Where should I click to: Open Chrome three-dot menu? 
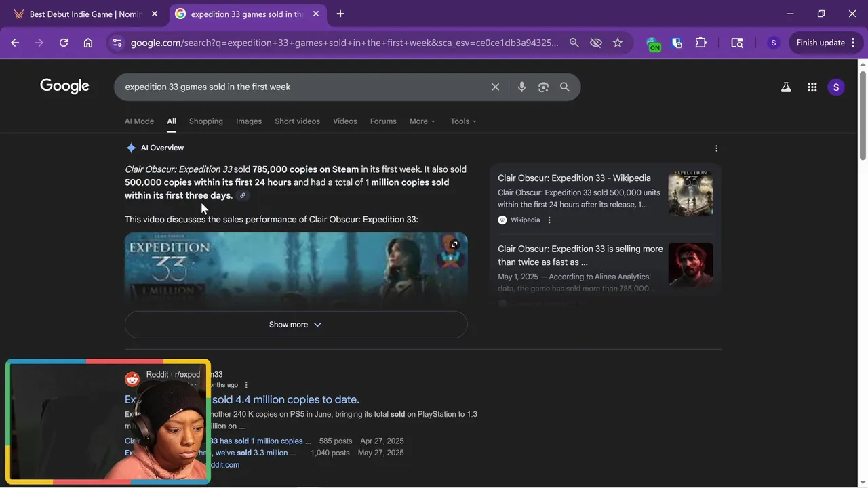854,43
